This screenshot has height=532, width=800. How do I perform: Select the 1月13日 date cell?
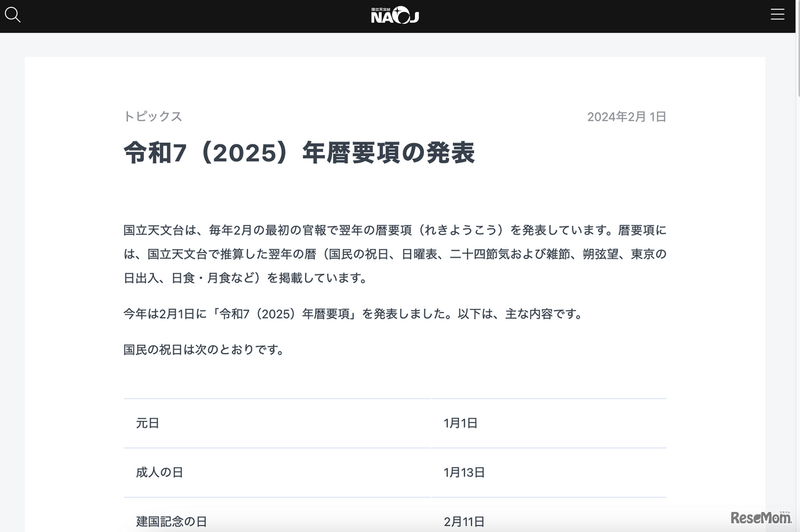click(x=463, y=473)
